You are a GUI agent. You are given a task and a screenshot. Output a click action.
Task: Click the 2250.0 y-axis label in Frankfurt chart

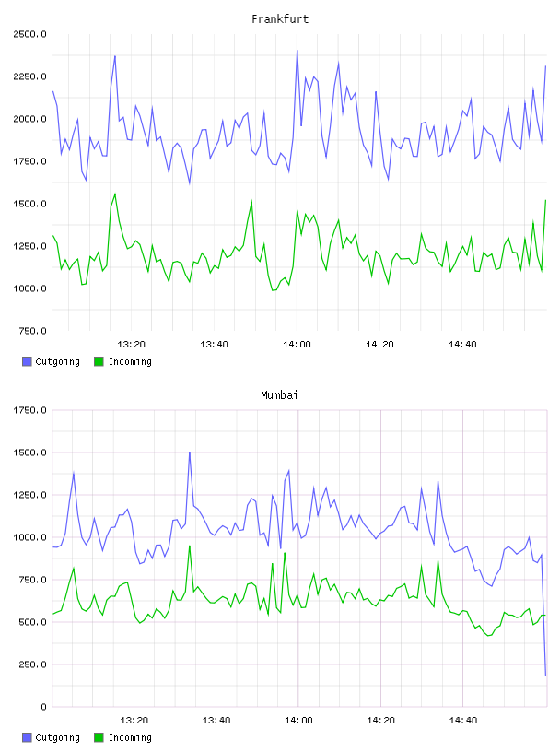(x=29, y=76)
